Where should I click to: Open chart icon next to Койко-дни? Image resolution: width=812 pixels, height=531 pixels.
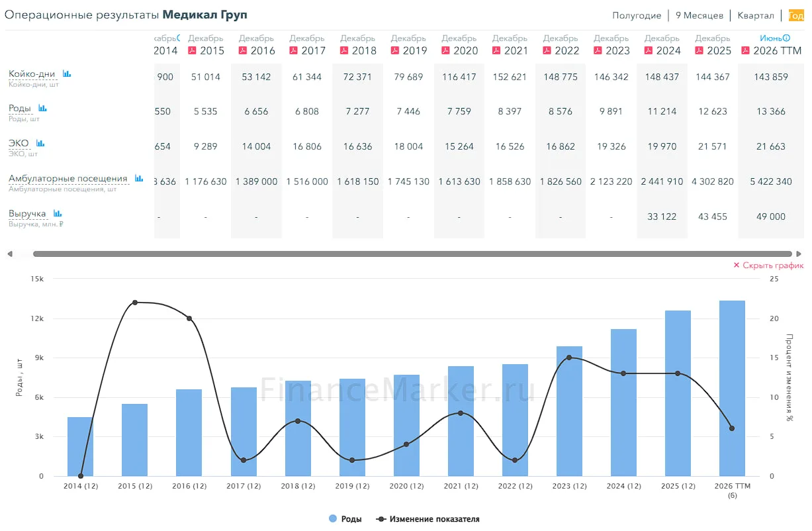(x=67, y=74)
